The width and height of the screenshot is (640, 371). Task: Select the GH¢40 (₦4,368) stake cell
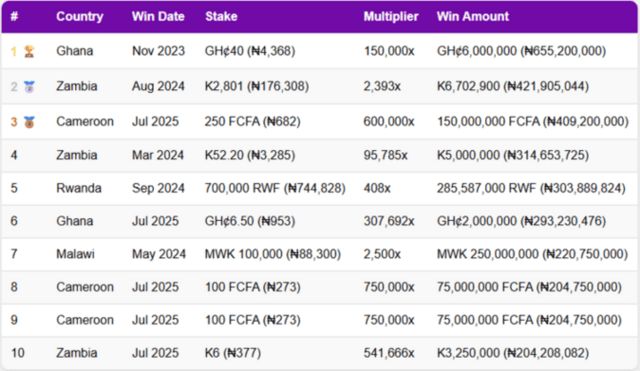point(250,51)
